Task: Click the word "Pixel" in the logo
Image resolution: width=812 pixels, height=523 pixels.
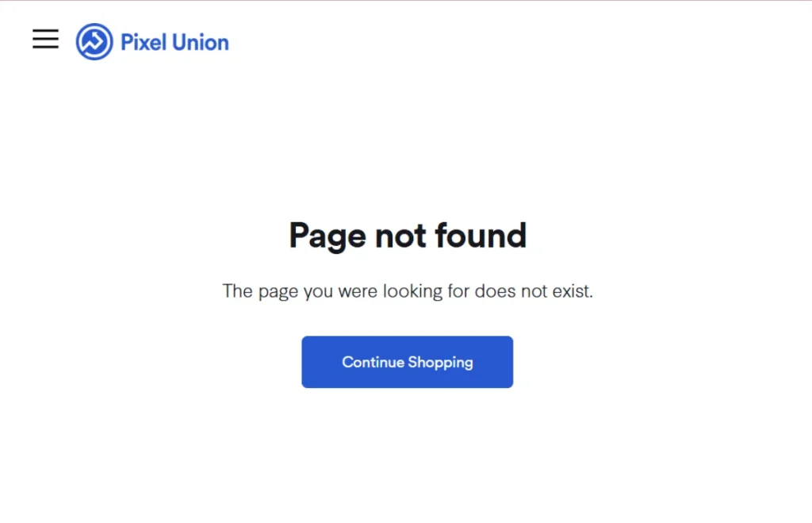Action: tap(144, 43)
